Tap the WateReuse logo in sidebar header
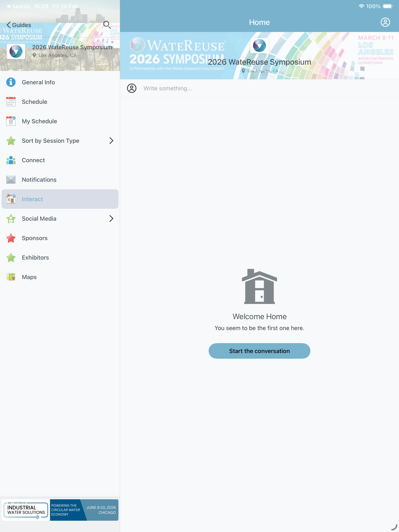The height and width of the screenshot is (532, 399). point(16,51)
